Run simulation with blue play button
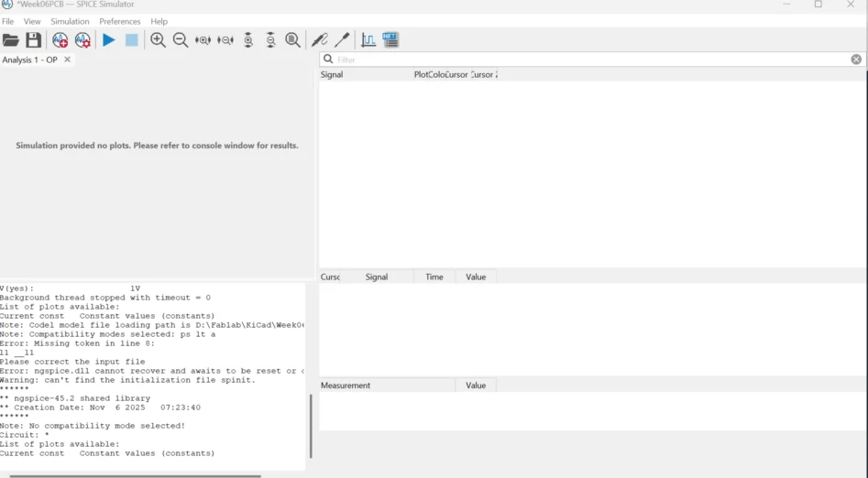868x478 pixels. 108,40
